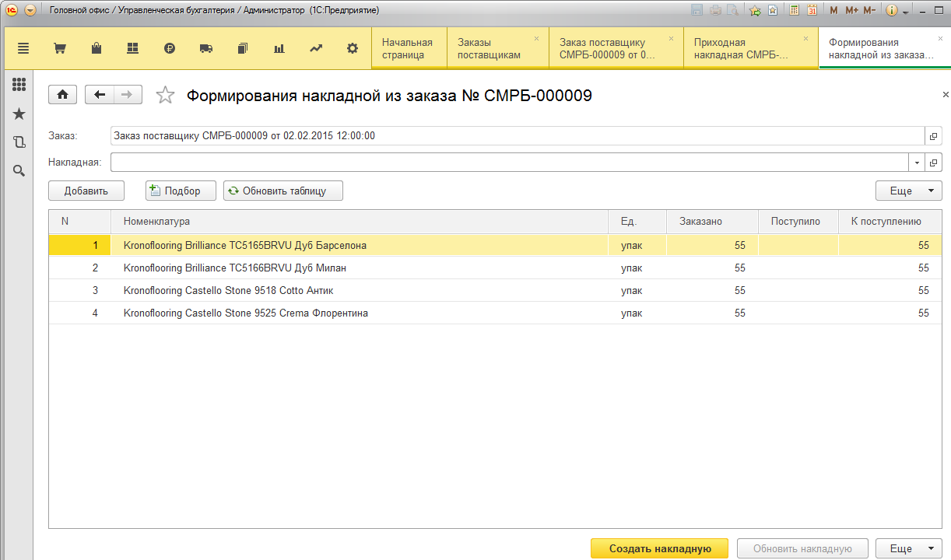
Task: Open the Заказ field link button
Action: (x=934, y=136)
